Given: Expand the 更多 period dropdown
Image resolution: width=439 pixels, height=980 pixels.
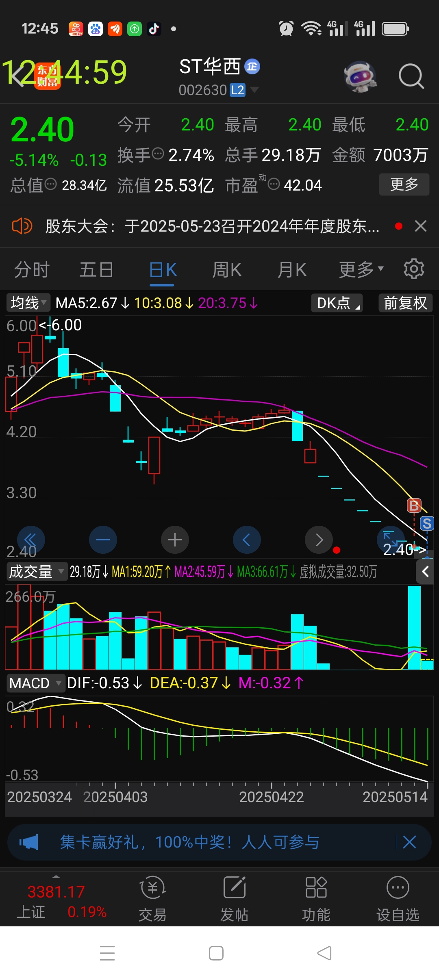Looking at the screenshot, I should coord(361,269).
